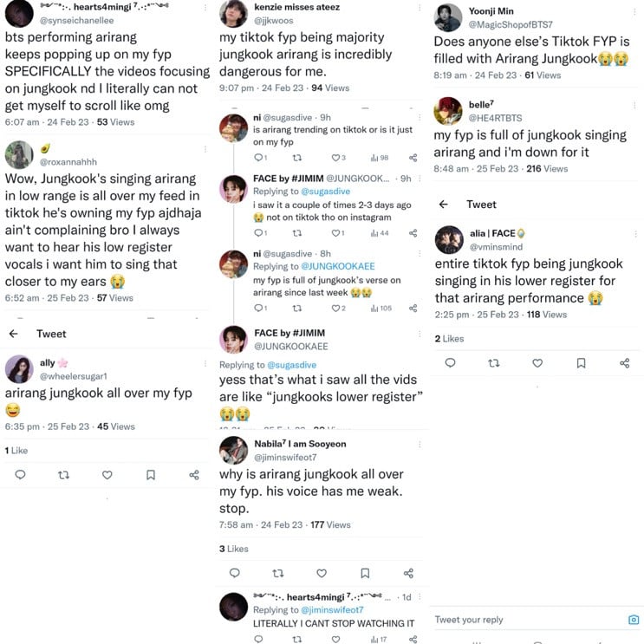Share alia | FACE's tweet
This screenshot has width=644, height=644.
(x=624, y=363)
